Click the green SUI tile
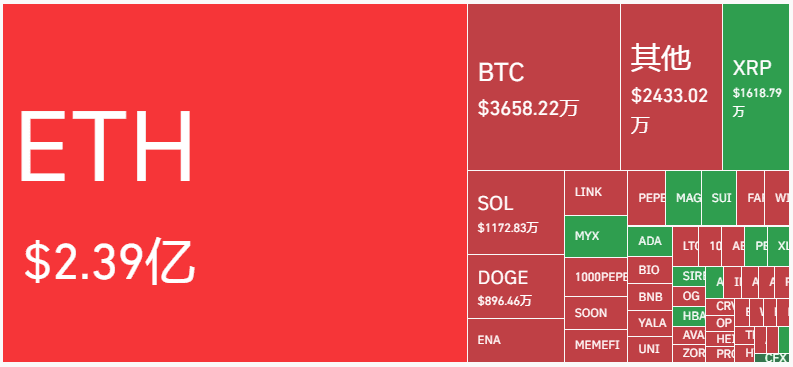 coord(719,198)
